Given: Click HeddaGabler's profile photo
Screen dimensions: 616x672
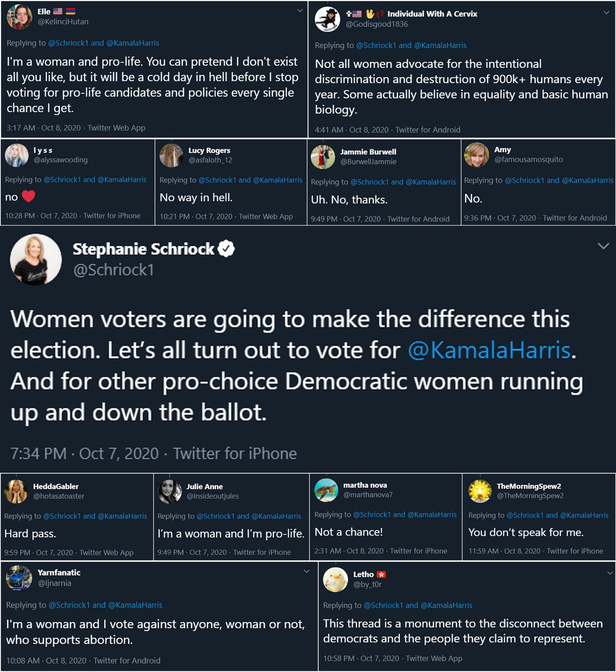Looking at the screenshot, I should [16, 491].
